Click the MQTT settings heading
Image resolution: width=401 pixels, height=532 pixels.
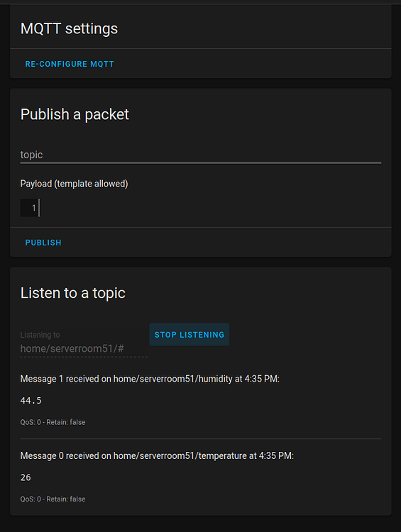pos(69,28)
